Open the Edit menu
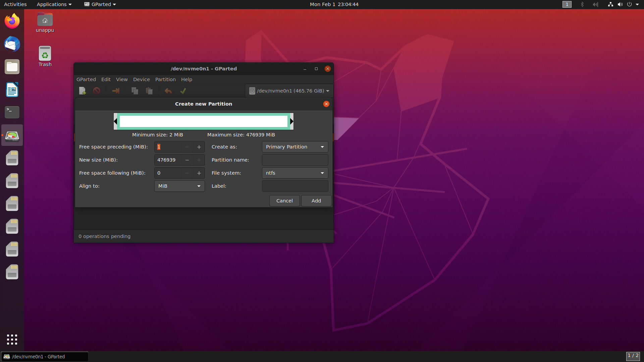The image size is (644, 362). tap(106, 79)
